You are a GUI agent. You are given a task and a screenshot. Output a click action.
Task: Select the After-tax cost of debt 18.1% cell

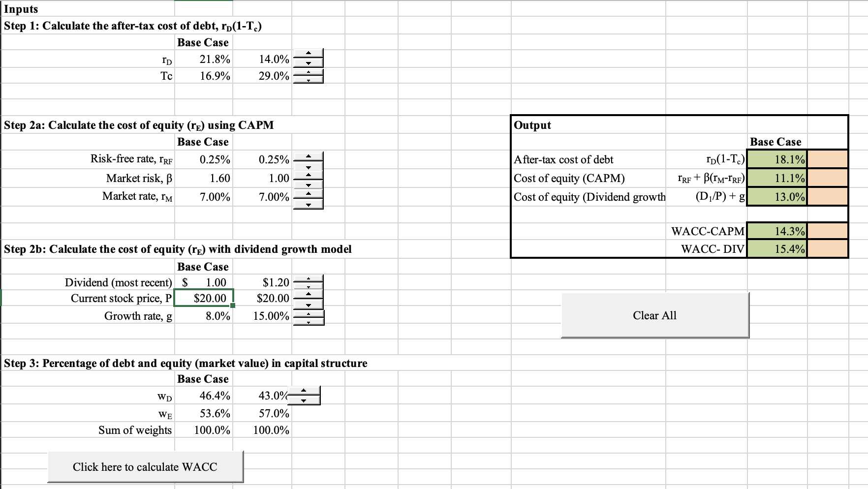click(x=776, y=159)
